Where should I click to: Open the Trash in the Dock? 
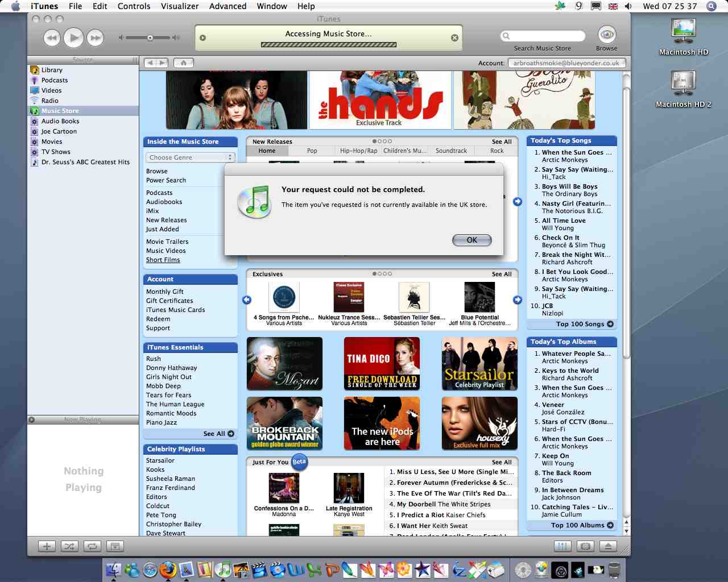(614, 569)
